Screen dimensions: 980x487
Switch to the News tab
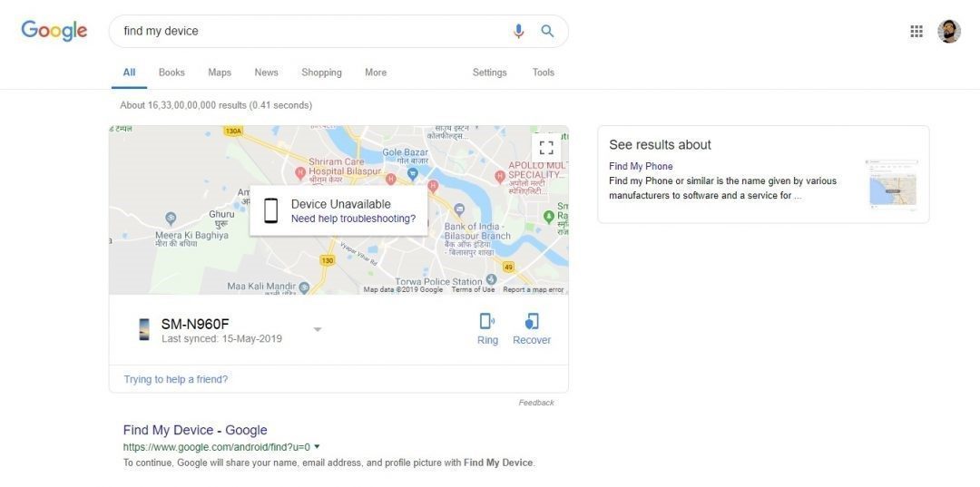266,73
